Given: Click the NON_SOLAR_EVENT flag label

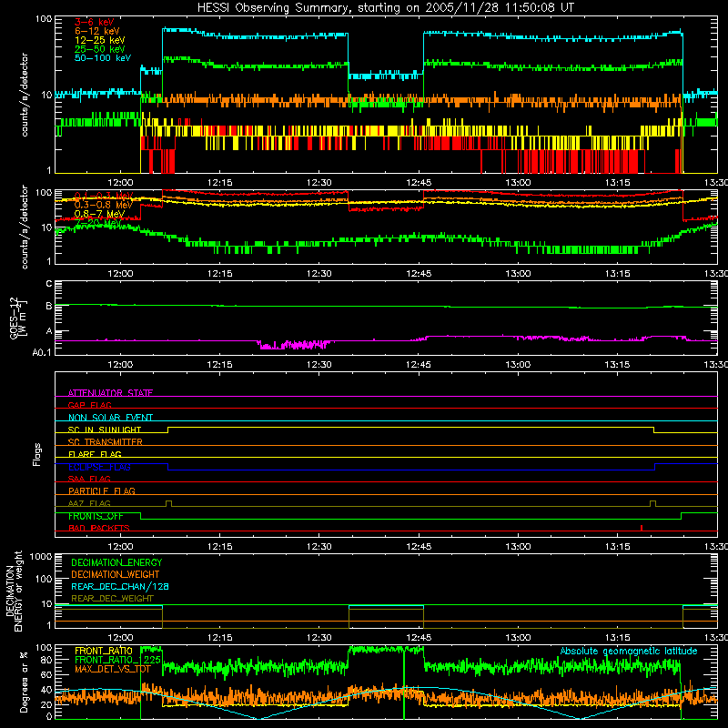Looking at the screenshot, I should coord(110,418).
